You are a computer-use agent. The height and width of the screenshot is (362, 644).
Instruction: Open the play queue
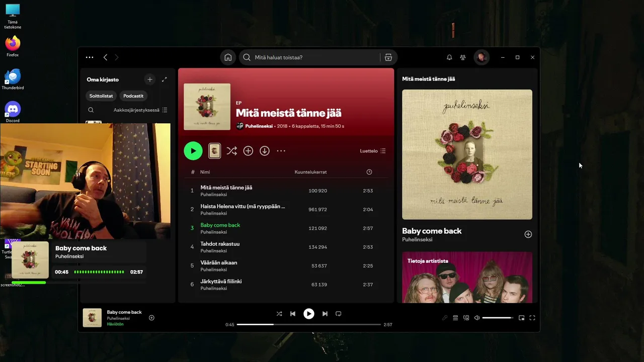coord(455,318)
